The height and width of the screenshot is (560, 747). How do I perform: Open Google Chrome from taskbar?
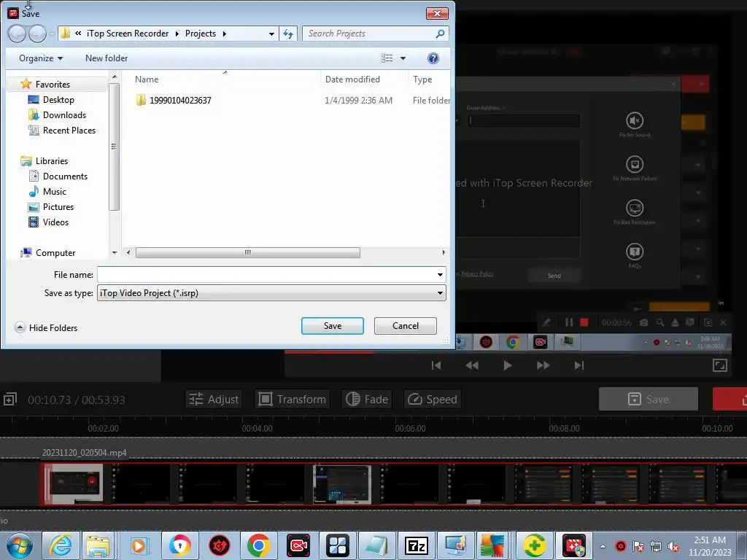tap(258, 545)
